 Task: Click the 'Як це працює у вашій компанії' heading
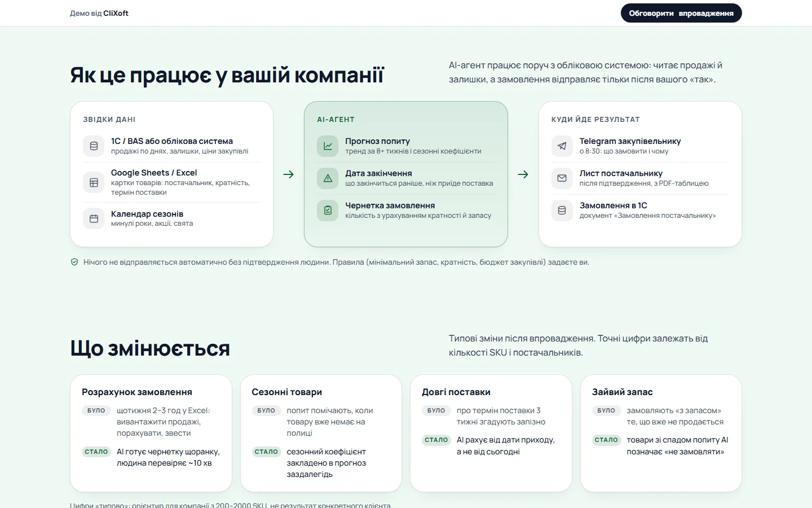[x=227, y=75]
